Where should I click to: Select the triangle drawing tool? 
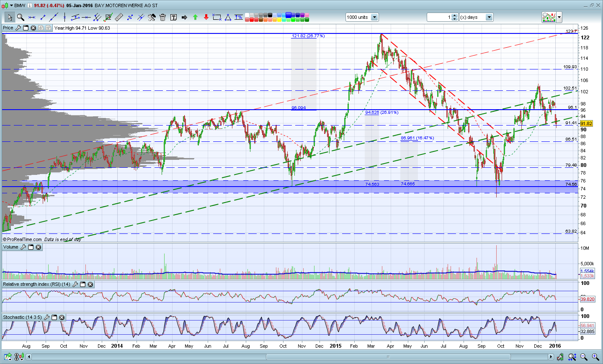click(228, 17)
